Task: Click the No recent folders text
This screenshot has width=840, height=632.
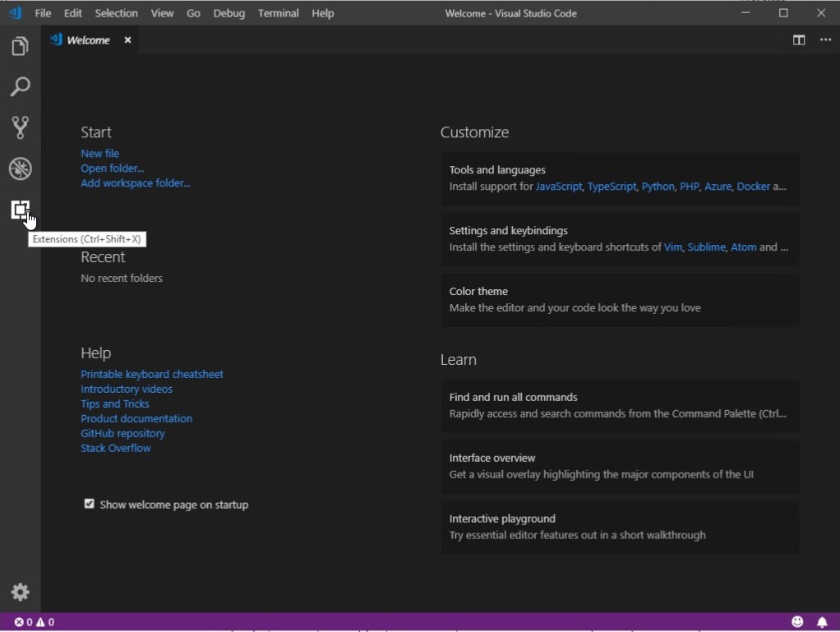Action: (122, 279)
